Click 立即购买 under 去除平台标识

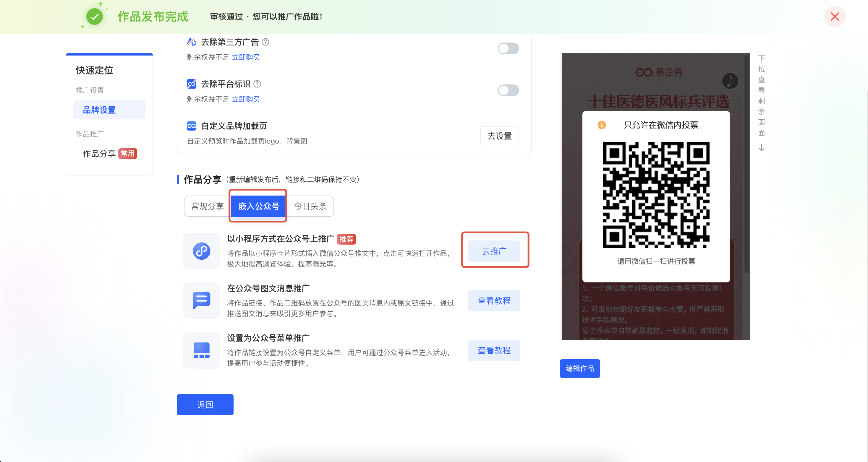pyautogui.click(x=246, y=99)
